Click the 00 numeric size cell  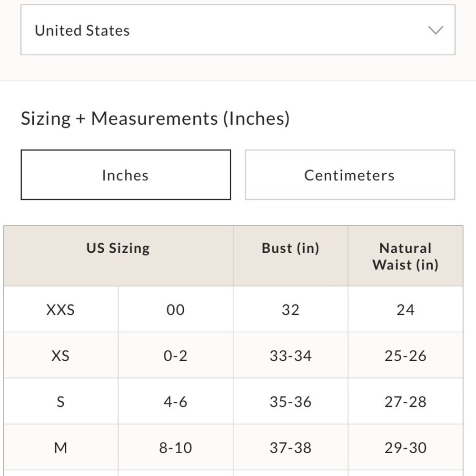pos(176,309)
